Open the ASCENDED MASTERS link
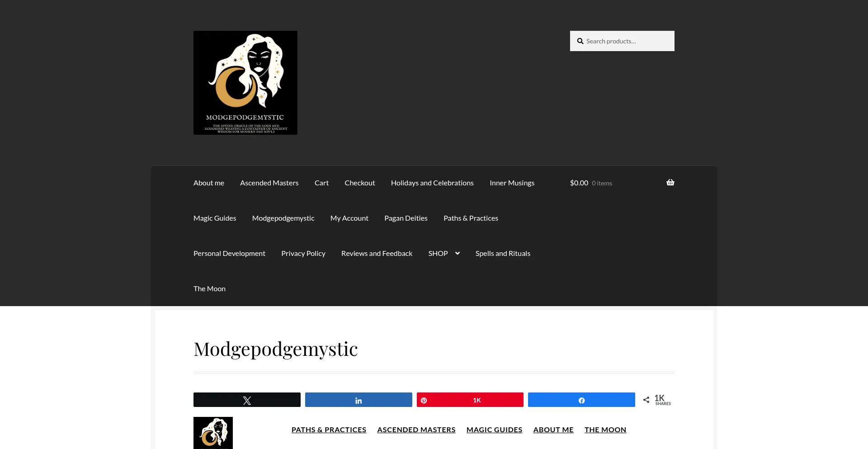 pyautogui.click(x=416, y=430)
